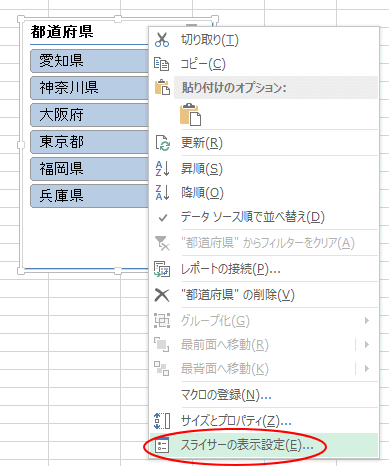The width and height of the screenshot is (389, 466).
Task: Sort with 降順(O) menu entry
Action: (264, 193)
